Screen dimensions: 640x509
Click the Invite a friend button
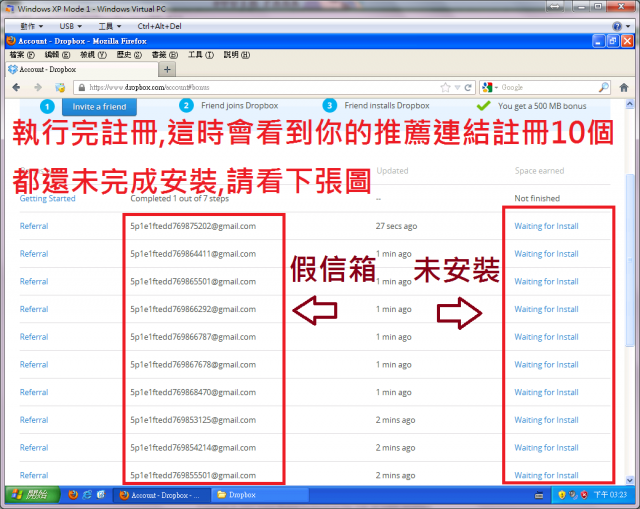pyautogui.click(x=99, y=107)
